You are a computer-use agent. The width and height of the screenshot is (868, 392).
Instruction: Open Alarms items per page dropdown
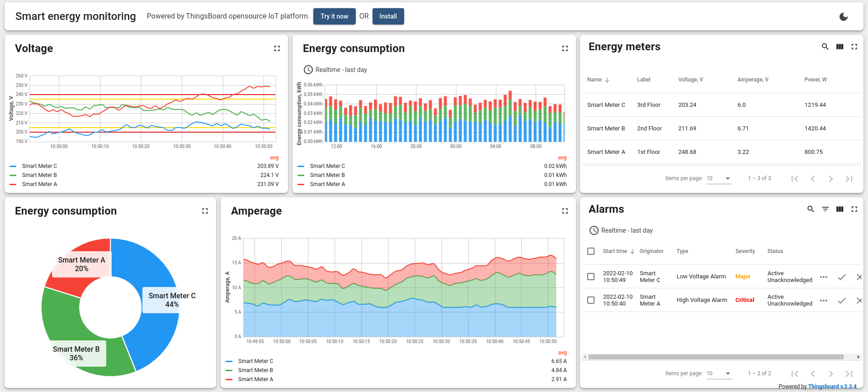point(719,373)
